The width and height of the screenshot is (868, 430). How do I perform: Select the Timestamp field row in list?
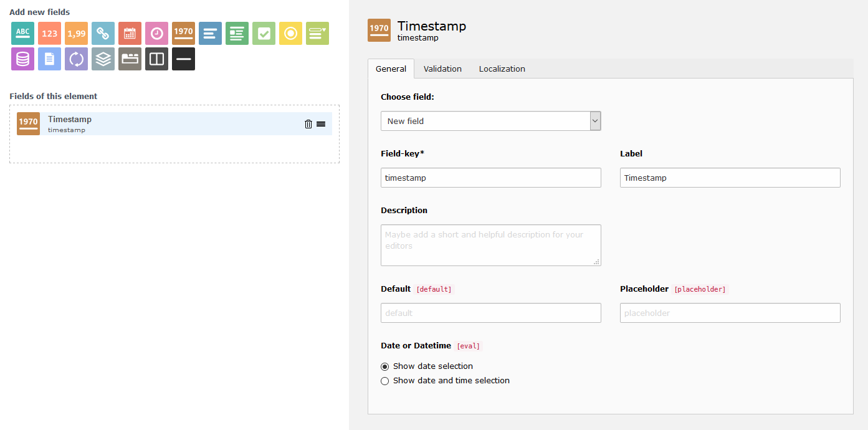[x=174, y=123]
